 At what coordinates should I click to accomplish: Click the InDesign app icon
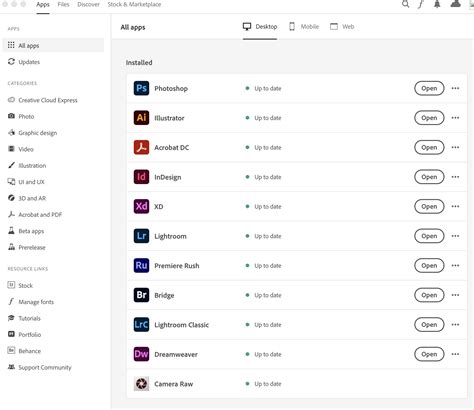[x=141, y=177]
